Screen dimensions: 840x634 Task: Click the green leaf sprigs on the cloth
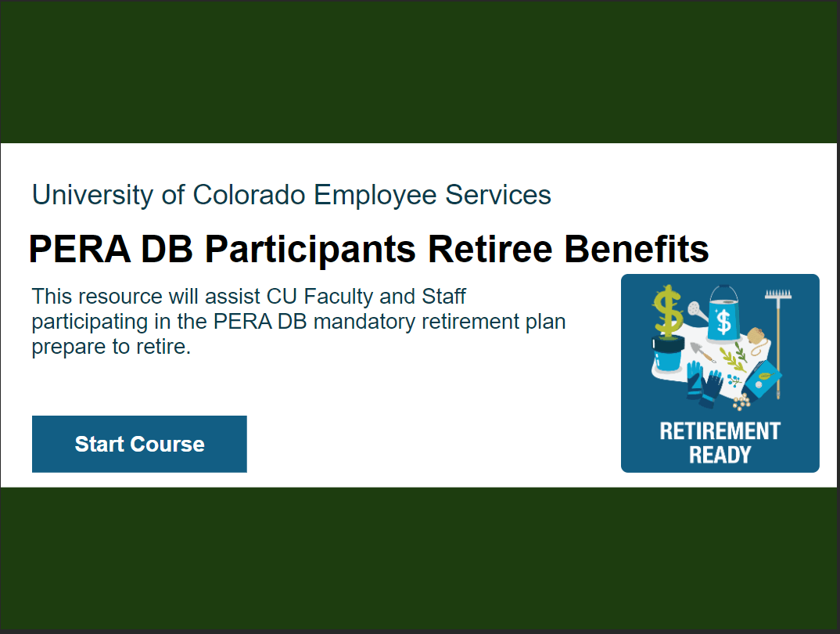point(734,356)
